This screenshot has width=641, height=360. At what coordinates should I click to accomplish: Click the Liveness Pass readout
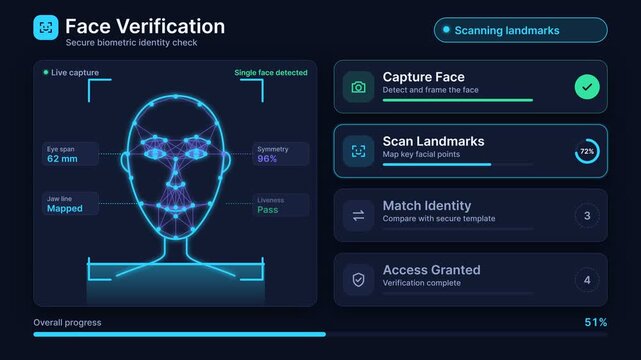click(x=280, y=205)
